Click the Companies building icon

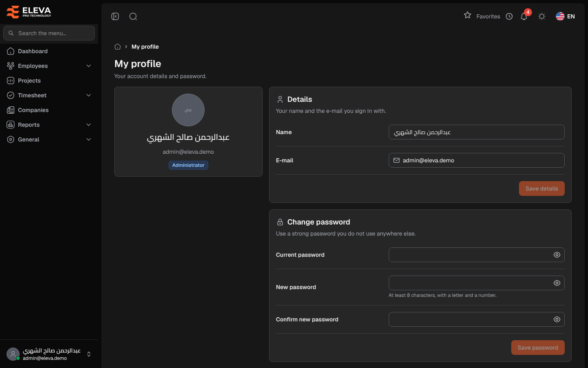tap(11, 110)
